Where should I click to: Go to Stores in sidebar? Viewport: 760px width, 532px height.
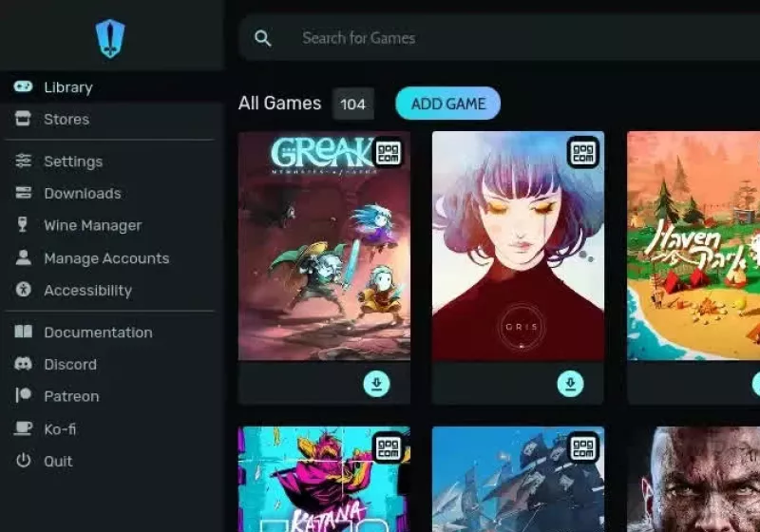66,120
